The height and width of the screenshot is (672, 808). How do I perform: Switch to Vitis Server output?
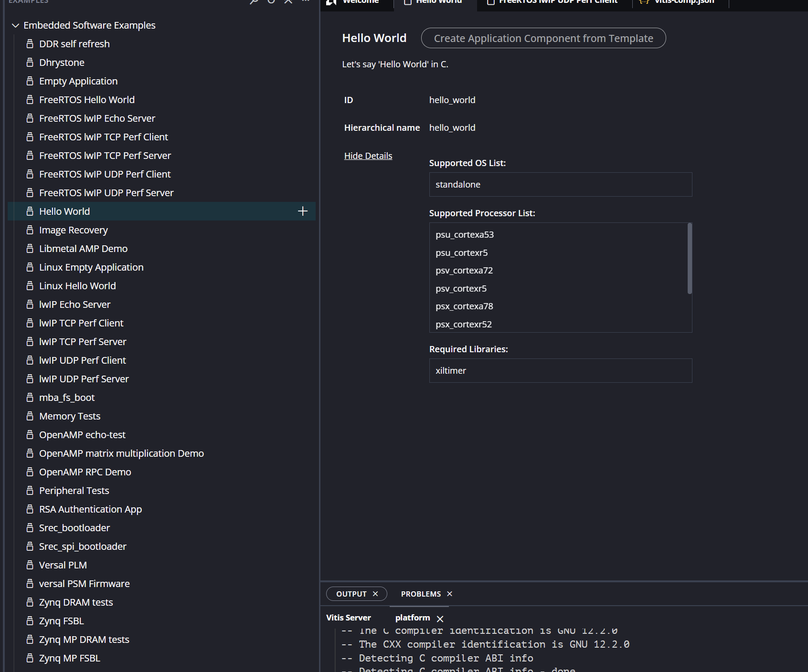click(349, 618)
